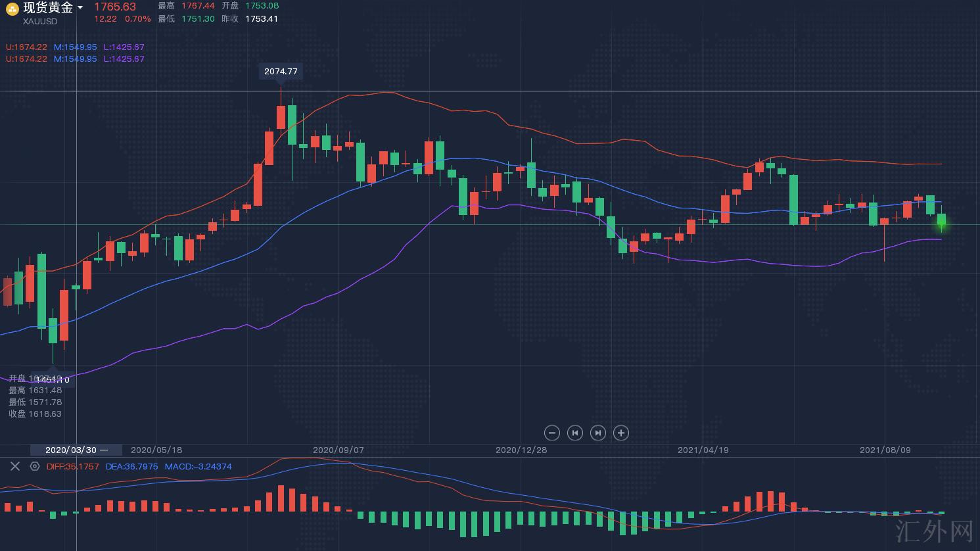Click the 2074.77 high price label

[281, 71]
